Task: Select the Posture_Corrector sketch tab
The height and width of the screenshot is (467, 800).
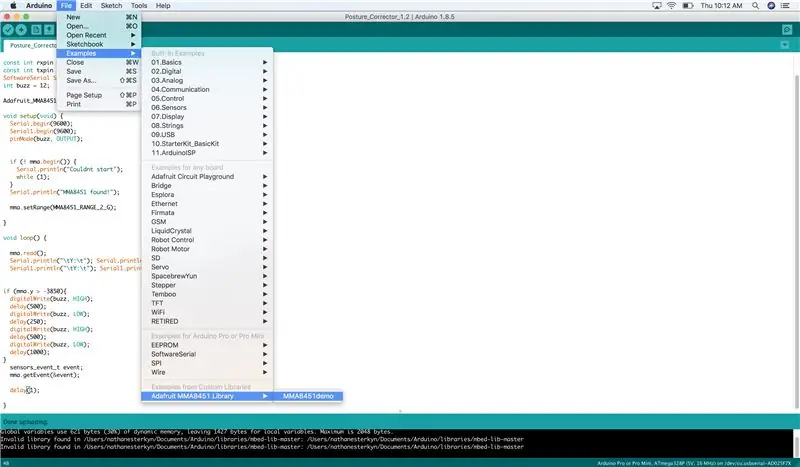Action: 31,45
